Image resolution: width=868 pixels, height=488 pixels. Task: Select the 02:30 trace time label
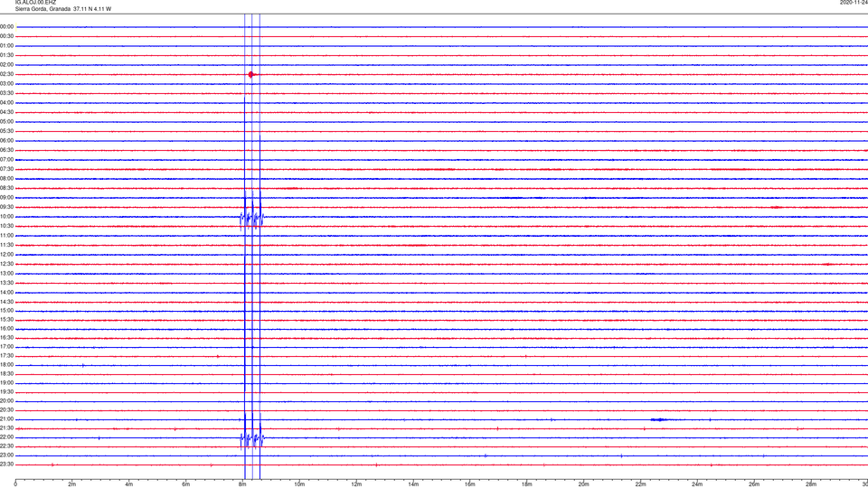tap(6, 74)
